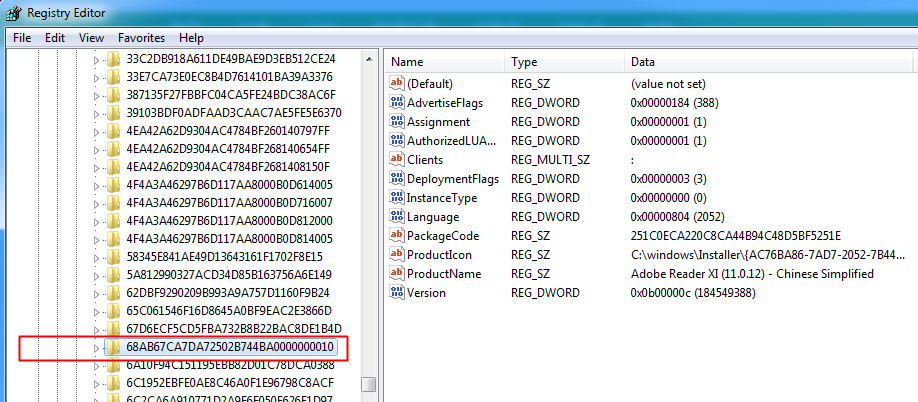Click folder icon of key 5A812990327ACD34D85B163756A6E149
Image resolution: width=918 pixels, height=402 pixels.
(x=113, y=274)
